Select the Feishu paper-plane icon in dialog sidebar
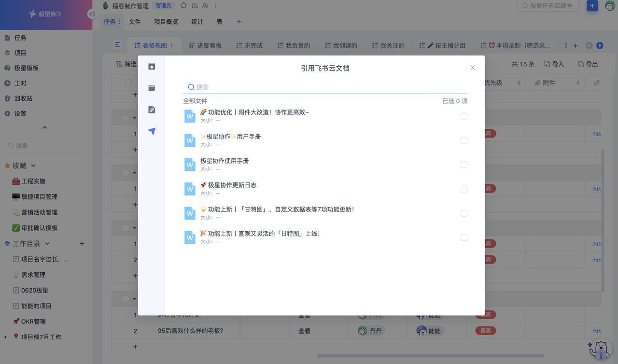The image size is (618, 364). click(x=152, y=131)
